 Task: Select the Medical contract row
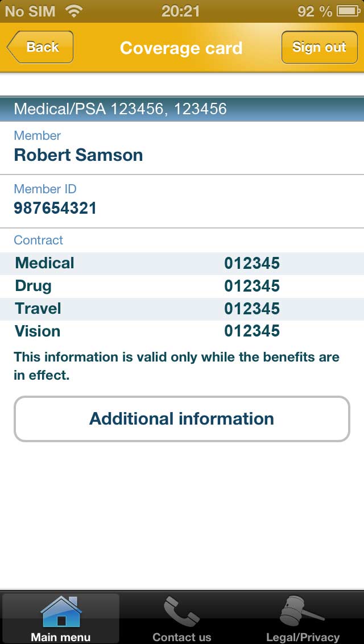(x=182, y=263)
